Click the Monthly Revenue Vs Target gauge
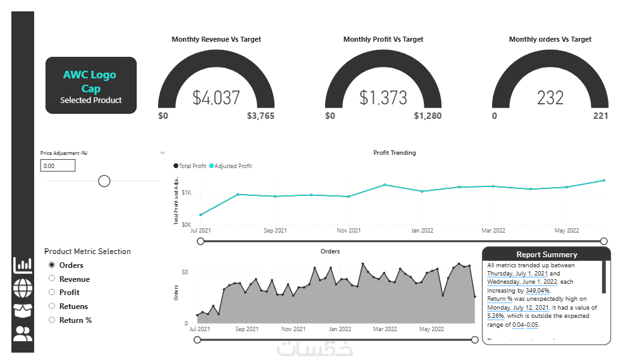This screenshot has height=364, width=630. (216, 82)
